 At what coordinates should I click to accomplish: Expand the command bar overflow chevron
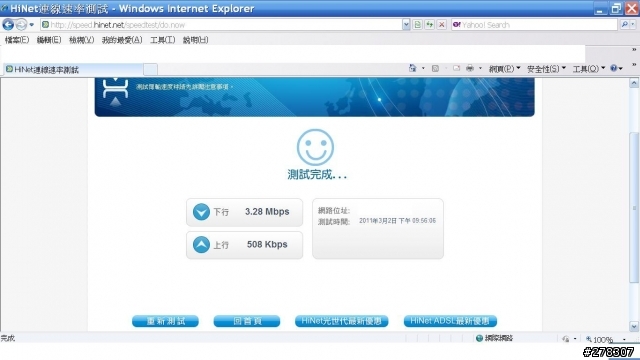(634, 65)
